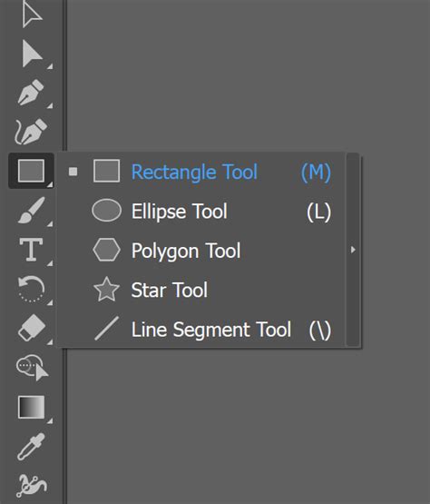Select the Gradient tool
This screenshot has width=430, height=504.
31,407
